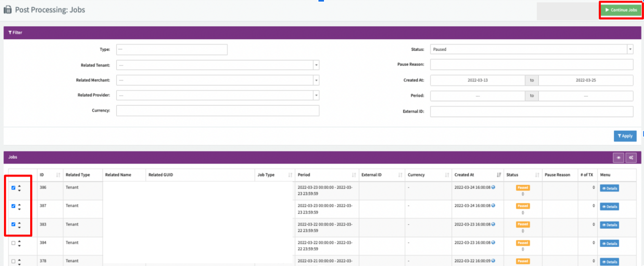This screenshot has width=644, height=266.
Task: Sort table by External ID column
Action: (x=400, y=175)
